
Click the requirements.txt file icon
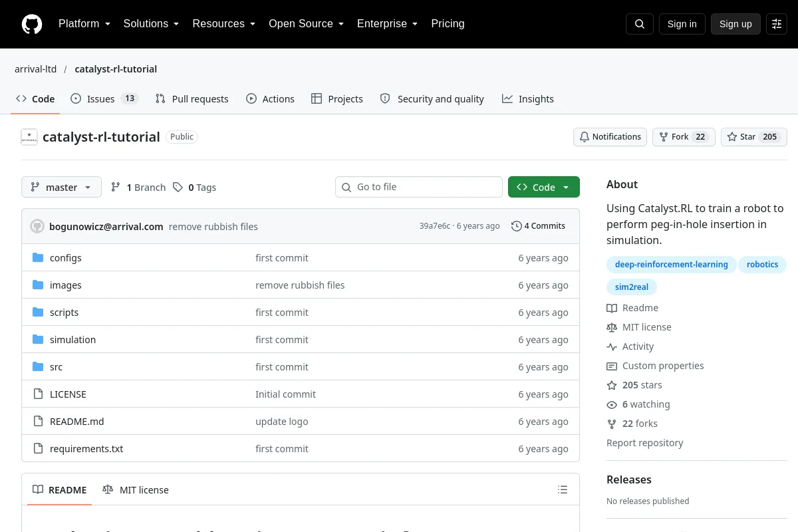38,449
